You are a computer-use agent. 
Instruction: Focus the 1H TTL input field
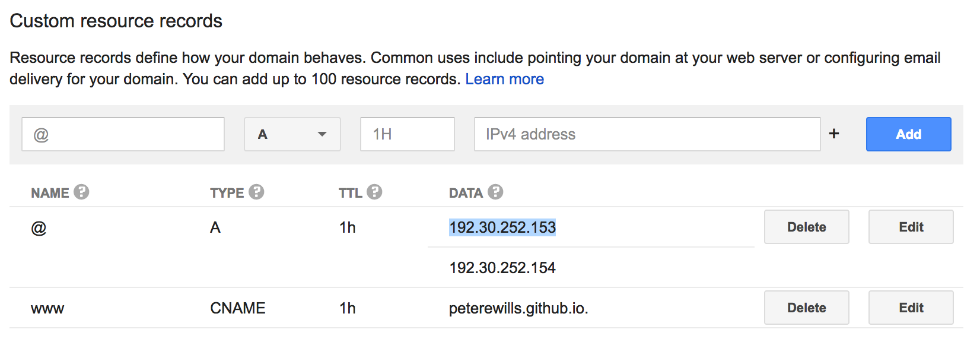(x=408, y=134)
